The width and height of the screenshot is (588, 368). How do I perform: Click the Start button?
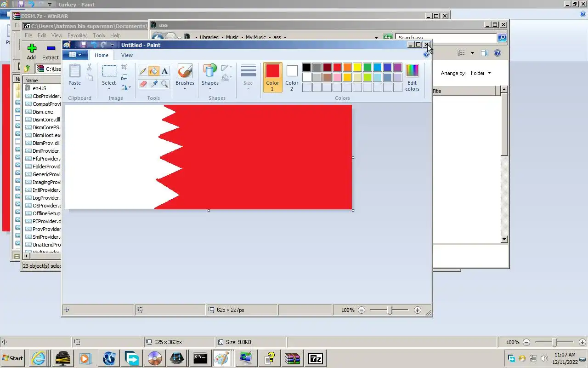[13, 358]
